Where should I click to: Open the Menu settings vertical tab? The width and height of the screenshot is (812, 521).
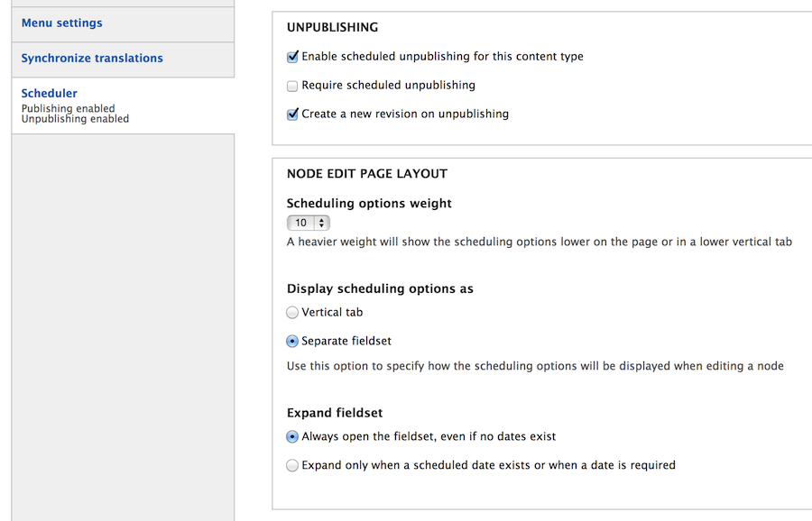click(61, 23)
